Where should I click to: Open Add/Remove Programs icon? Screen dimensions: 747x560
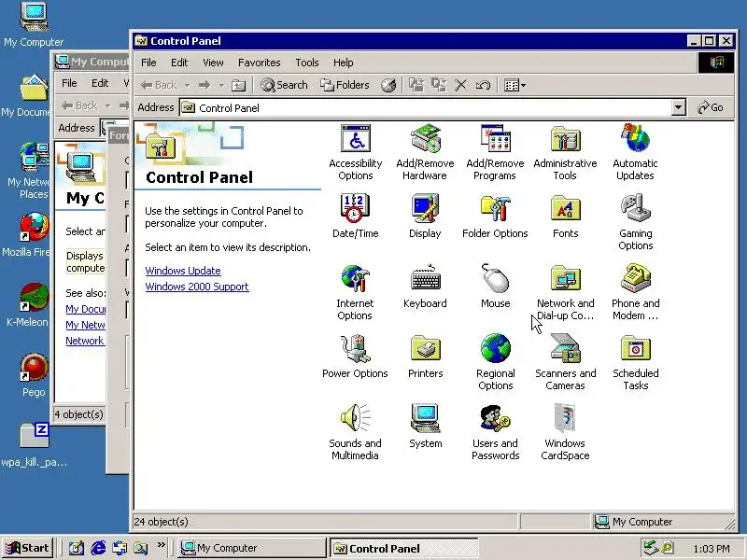pyautogui.click(x=495, y=152)
